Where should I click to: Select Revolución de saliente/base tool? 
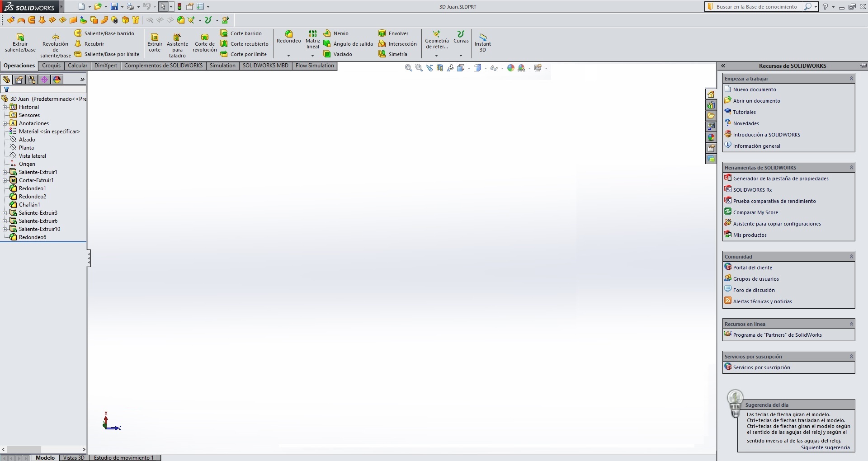55,46
